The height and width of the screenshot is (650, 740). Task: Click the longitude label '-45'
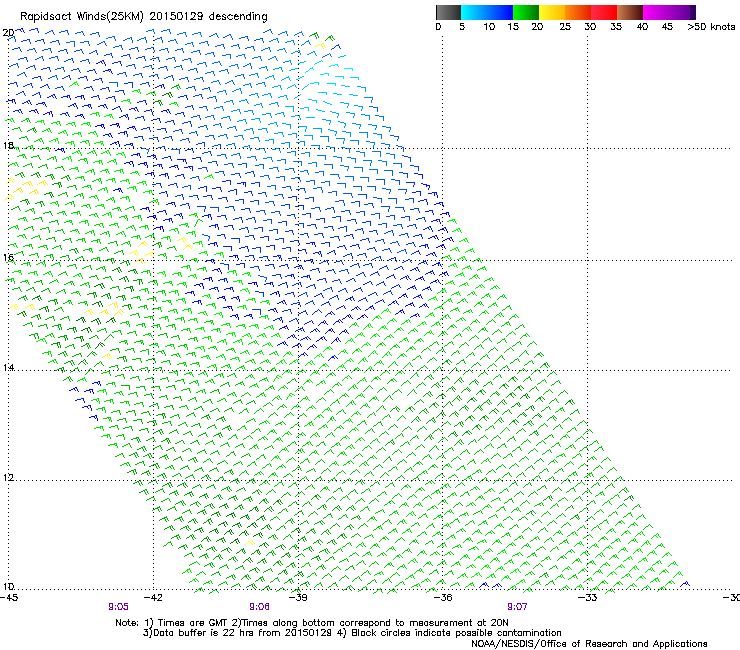(x=9, y=598)
